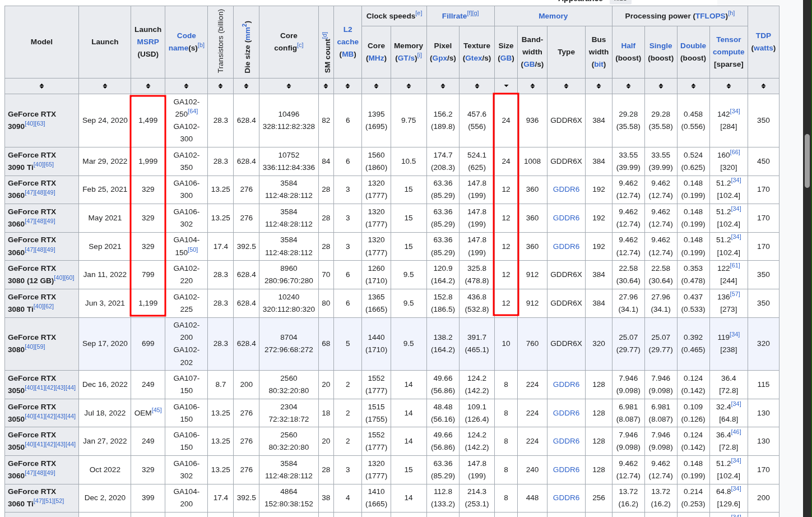The image size is (812, 517).
Task: Select the 'Sep 24, 2020' launch cell
Action: 105,121
